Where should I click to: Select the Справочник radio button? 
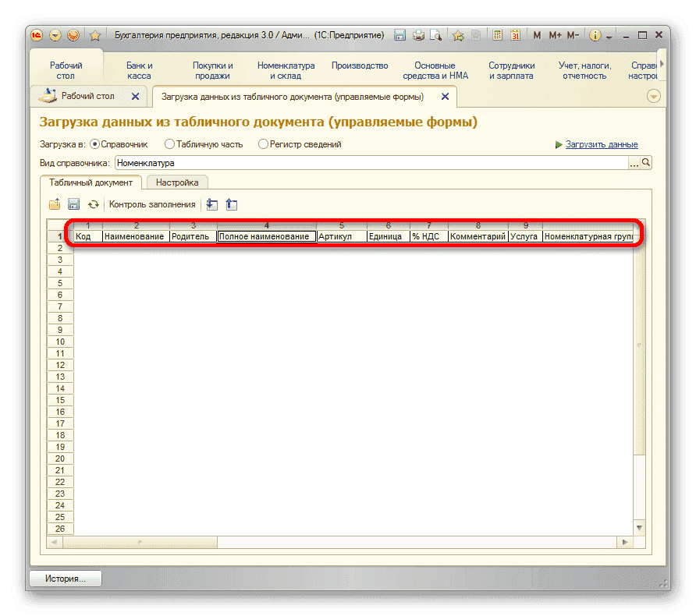coord(95,144)
